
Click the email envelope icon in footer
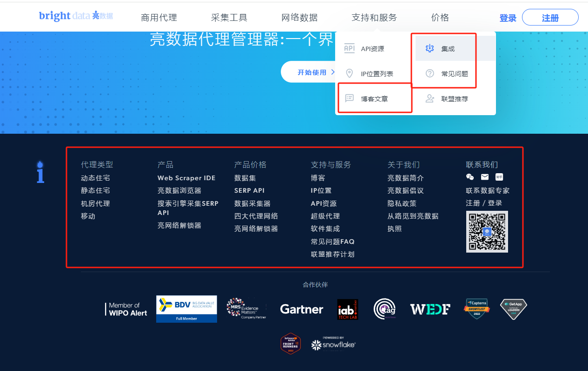[485, 177]
